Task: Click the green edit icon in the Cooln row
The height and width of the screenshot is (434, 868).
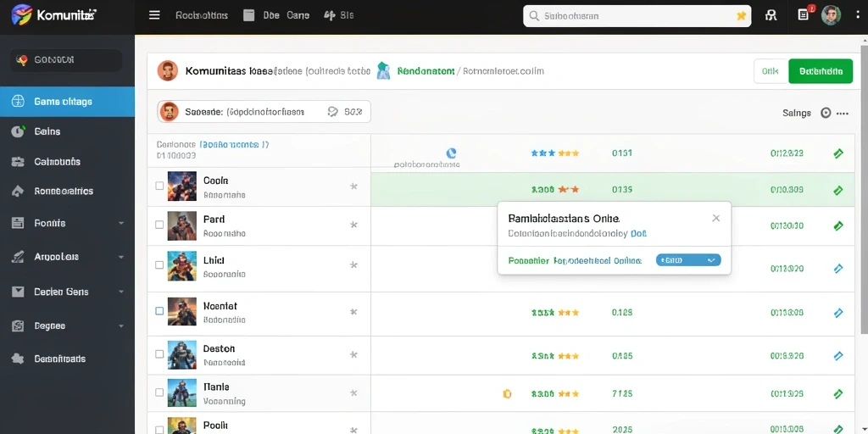Action: [x=838, y=191]
